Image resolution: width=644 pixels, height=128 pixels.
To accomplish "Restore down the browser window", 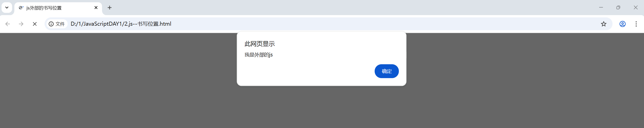I will pyautogui.click(x=618, y=8).
